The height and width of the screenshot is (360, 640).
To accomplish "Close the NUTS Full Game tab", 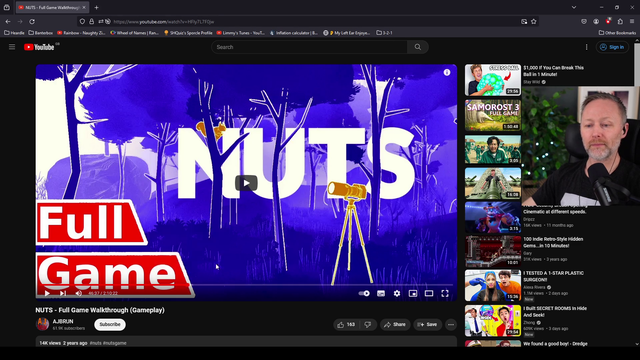I will pyautogui.click(x=84, y=7).
